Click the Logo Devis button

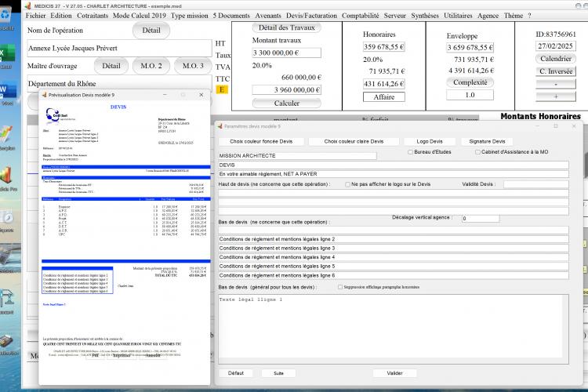point(430,141)
